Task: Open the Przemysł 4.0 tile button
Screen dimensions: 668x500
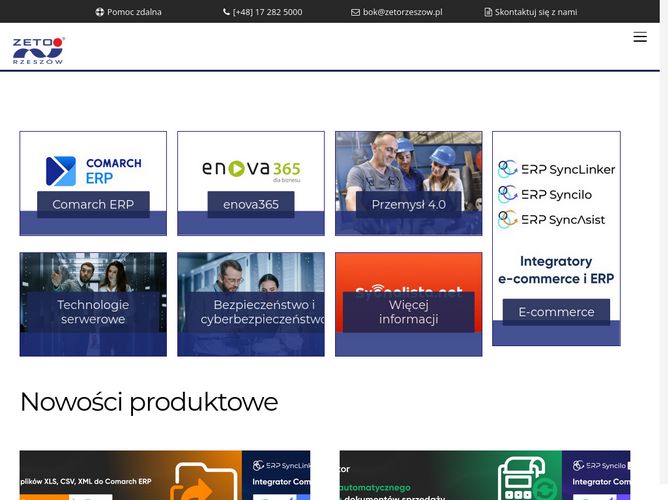Action: (409, 204)
